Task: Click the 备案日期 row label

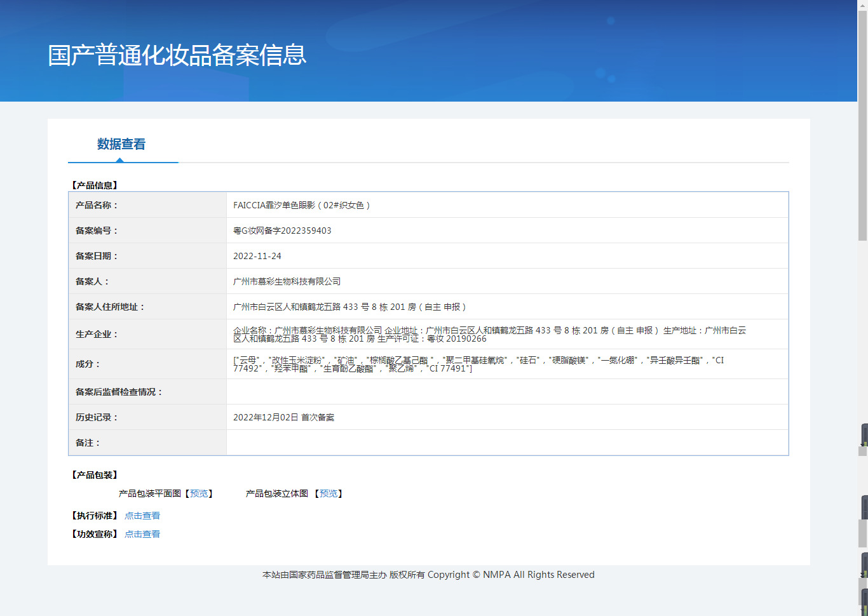Action: [x=97, y=256]
